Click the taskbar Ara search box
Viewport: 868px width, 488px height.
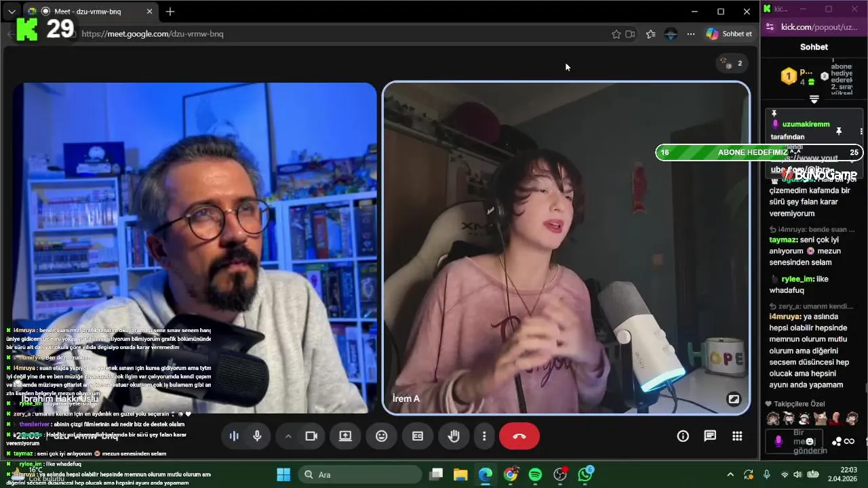[359, 474]
